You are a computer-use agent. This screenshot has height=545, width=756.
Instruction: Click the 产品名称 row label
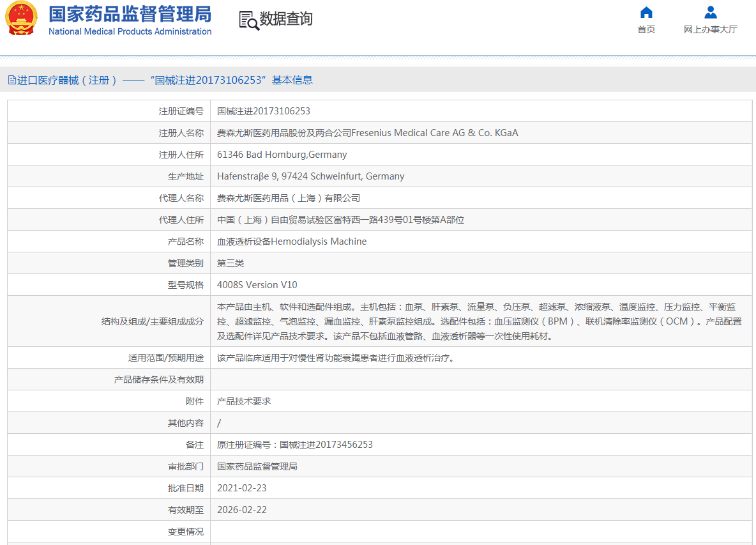pyautogui.click(x=186, y=242)
